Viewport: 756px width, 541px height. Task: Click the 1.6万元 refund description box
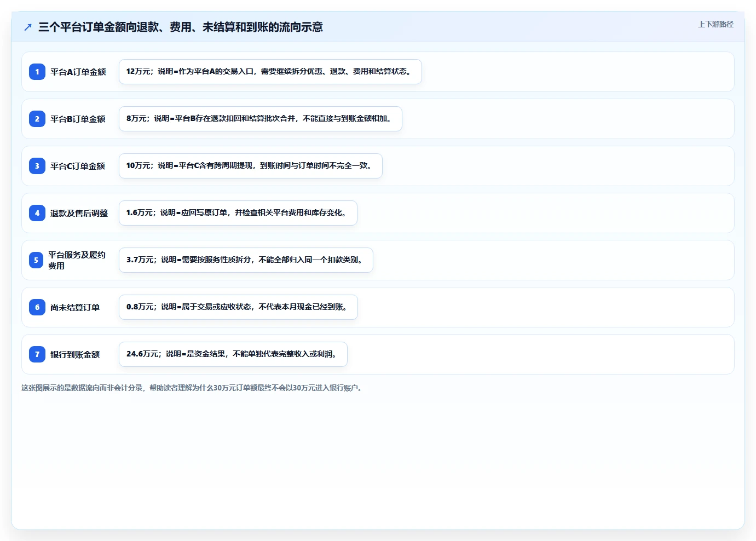pos(238,213)
